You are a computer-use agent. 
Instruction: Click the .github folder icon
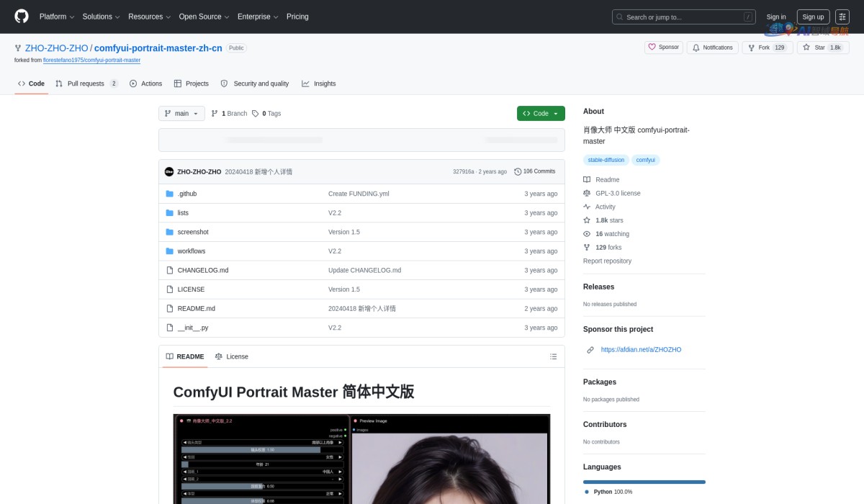pos(169,194)
